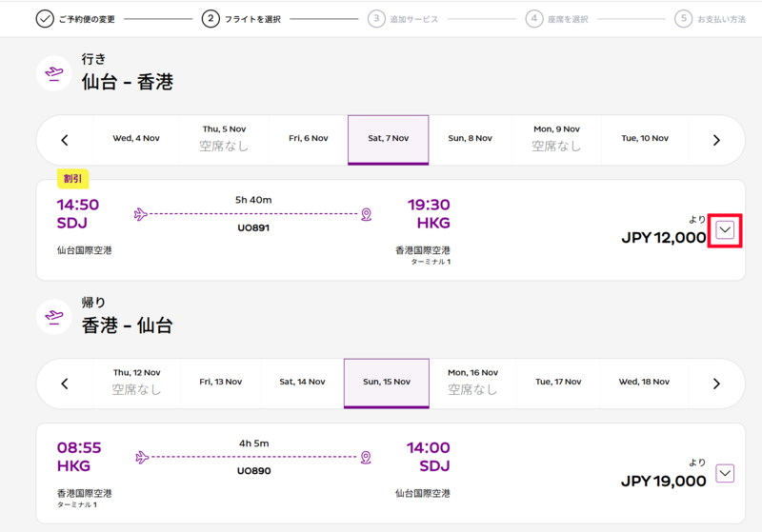Click destination pin icon on UO891 route

[x=367, y=214]
